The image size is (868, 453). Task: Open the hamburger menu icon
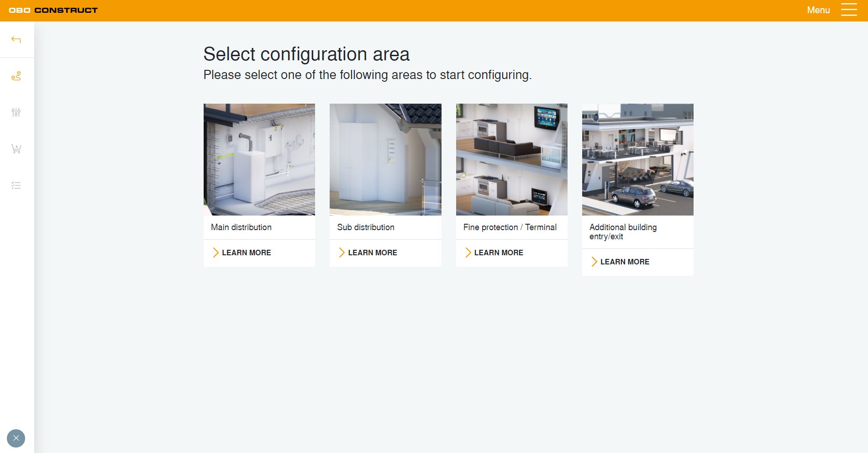coord(849,10)
